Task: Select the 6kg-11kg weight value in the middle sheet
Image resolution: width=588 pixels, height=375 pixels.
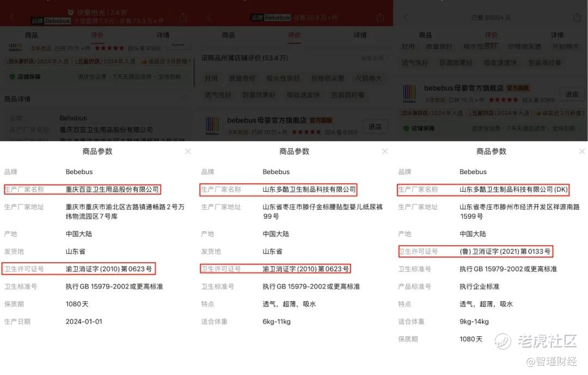Action: 277,322
